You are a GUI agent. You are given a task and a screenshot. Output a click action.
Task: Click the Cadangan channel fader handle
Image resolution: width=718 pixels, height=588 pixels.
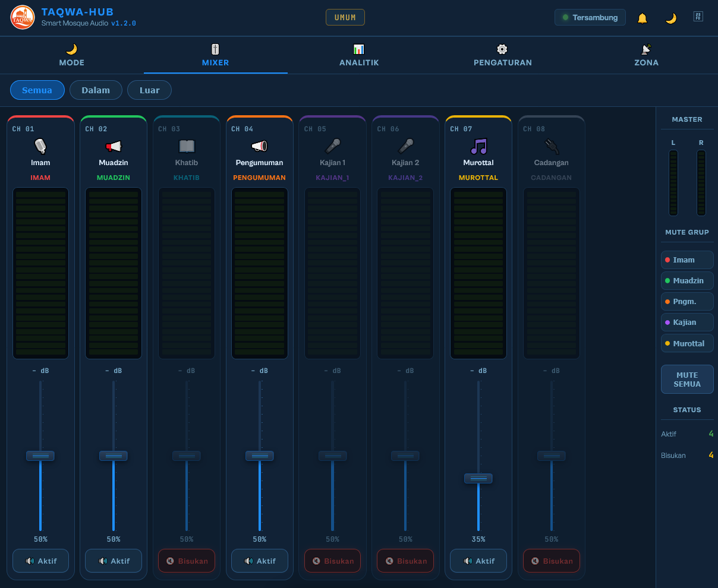552,456
